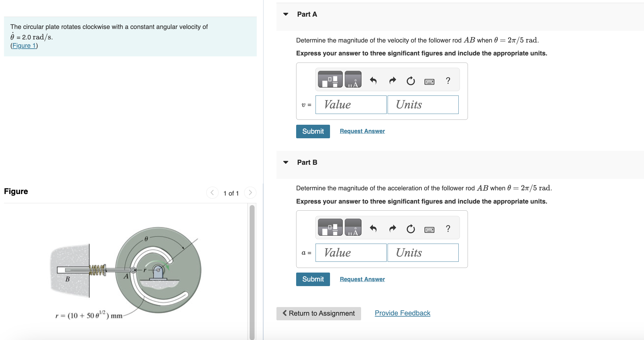Open help icon in Part B answer box
This screenshot has width=644, height=340.
tap(448, 229)
